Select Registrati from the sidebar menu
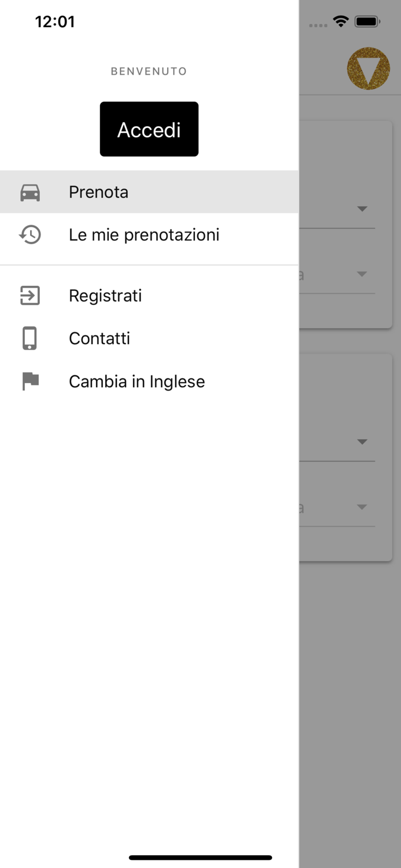401x868 pixels. coord(105,295)
